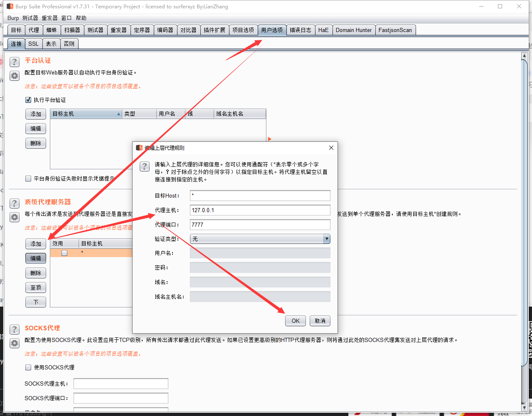Open the help icon for 顶级代理服务器 section
The image size is (532, 416).
coord(15,203)
